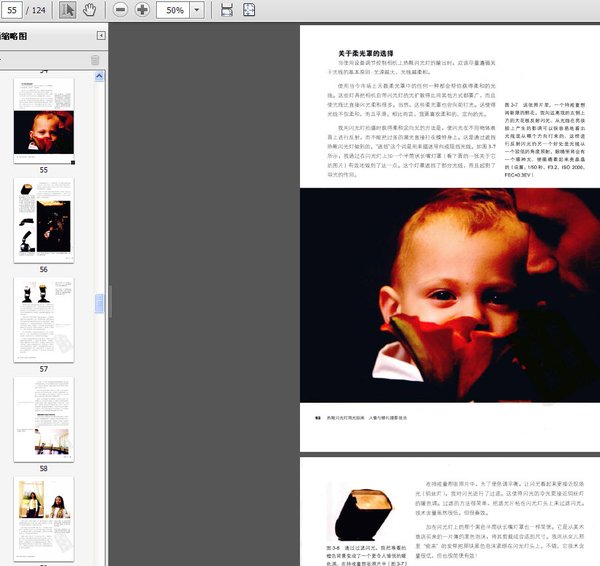This screenshot has width=600, height=566.
Task: Select the page label 56
Action: 44,269
